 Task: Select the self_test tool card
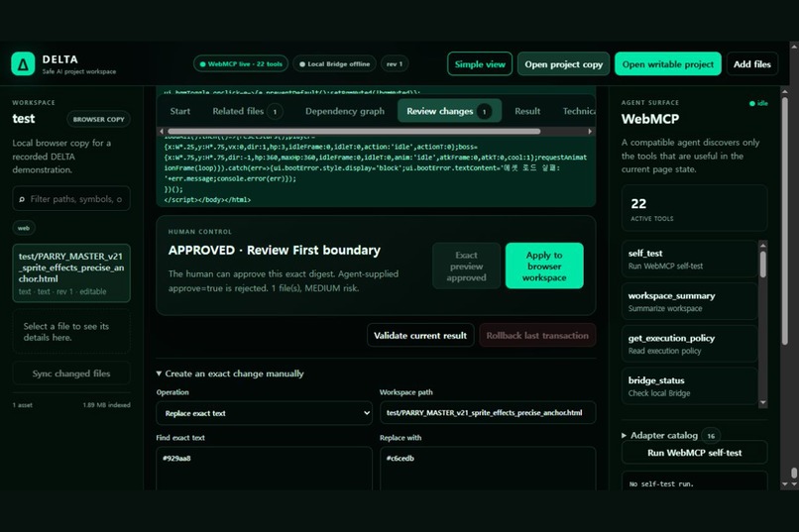pyautogui.click(x=689, y=259)
